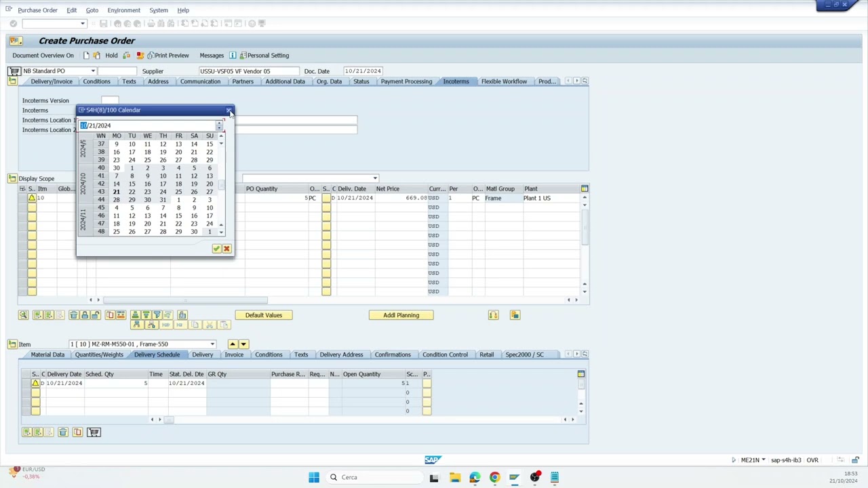Click the Create new document icon
This screenshot has width=868, height=488.
coord(86,56)
